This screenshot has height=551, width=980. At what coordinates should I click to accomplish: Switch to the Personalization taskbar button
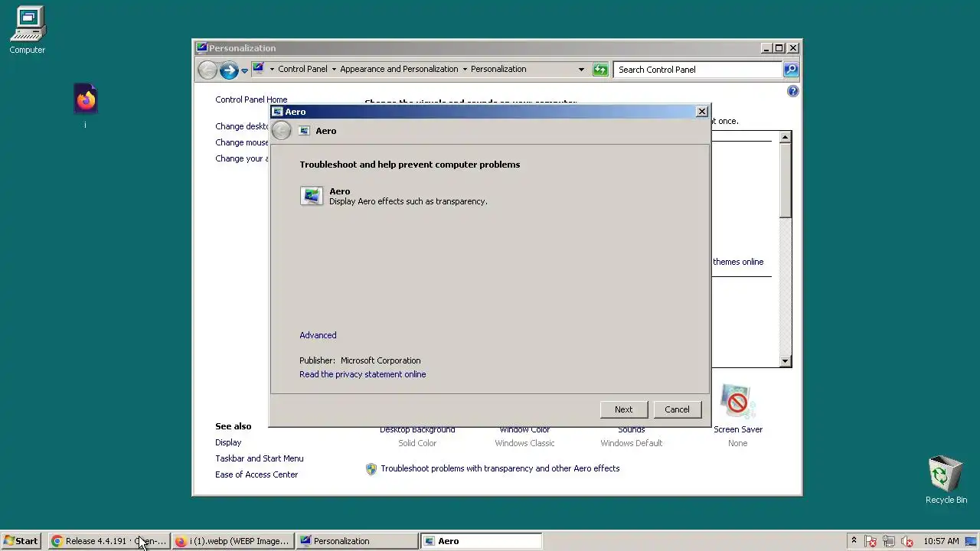pos(357,541)
